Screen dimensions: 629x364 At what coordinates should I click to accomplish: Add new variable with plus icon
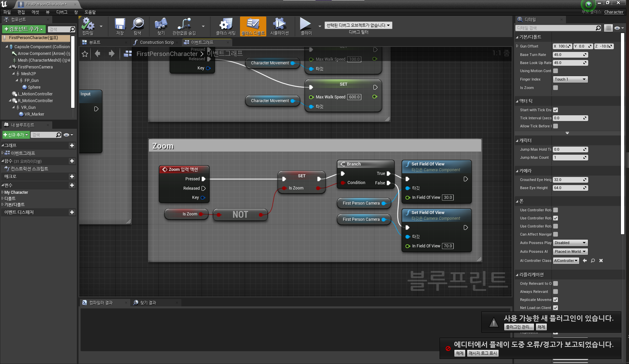(72, 185)
